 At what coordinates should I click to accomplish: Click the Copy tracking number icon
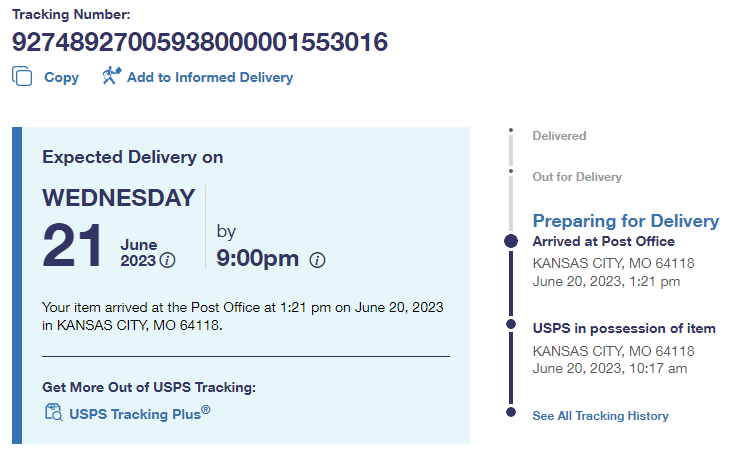coord(22,77)
